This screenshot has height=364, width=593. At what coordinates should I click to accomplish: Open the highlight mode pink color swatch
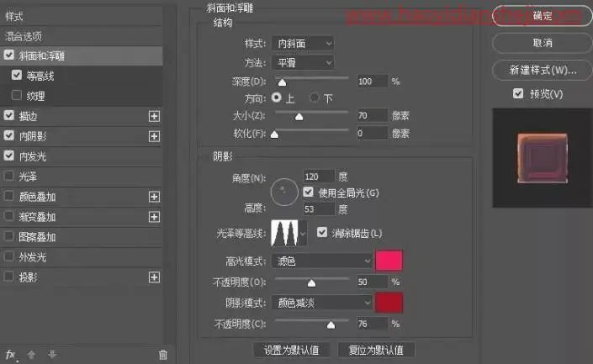[389, 261]
